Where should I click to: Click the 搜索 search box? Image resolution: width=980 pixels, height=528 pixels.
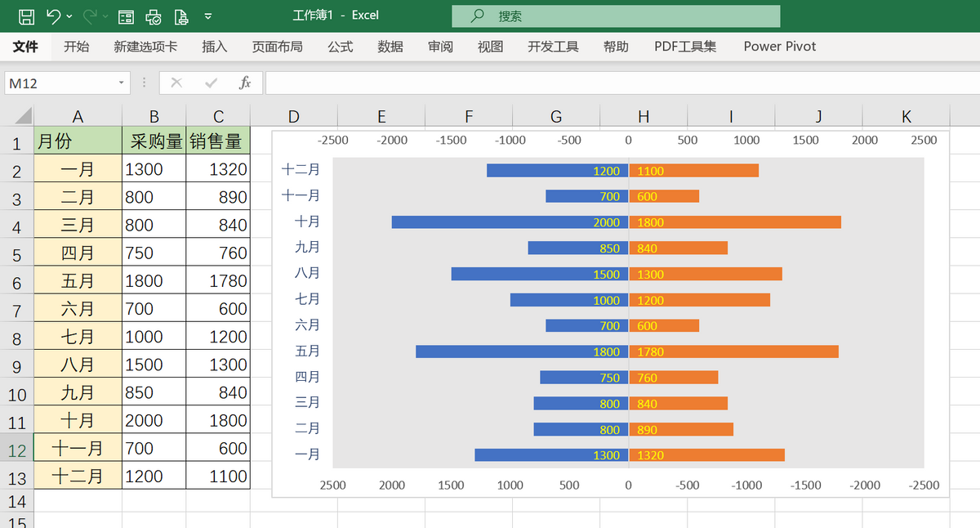coord(616,16)
